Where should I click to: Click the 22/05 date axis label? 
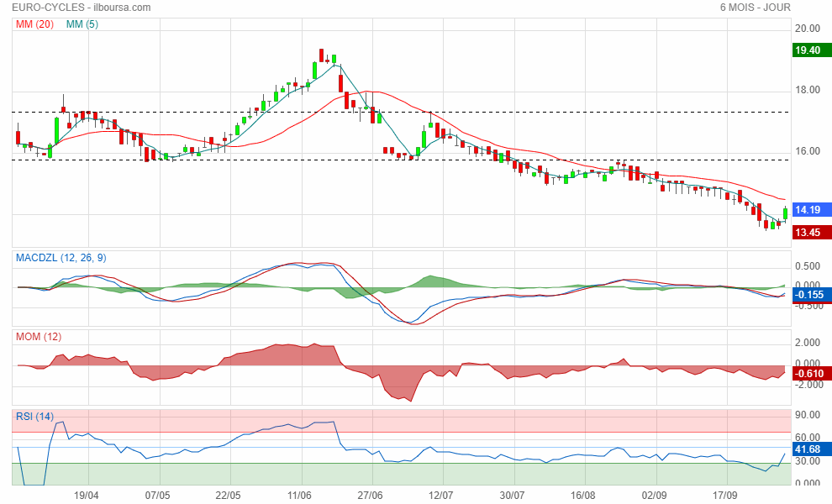(228, 495)
